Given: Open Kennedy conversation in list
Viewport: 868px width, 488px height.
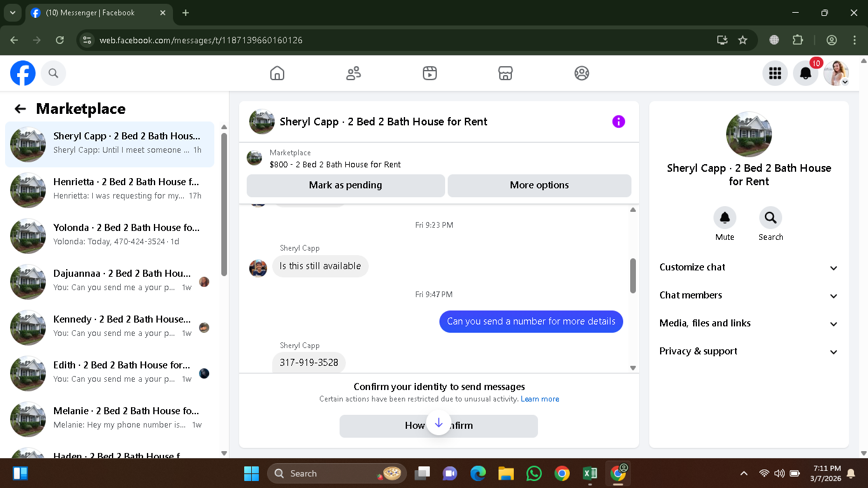Looking at the screenshot, I should [110, 327].
